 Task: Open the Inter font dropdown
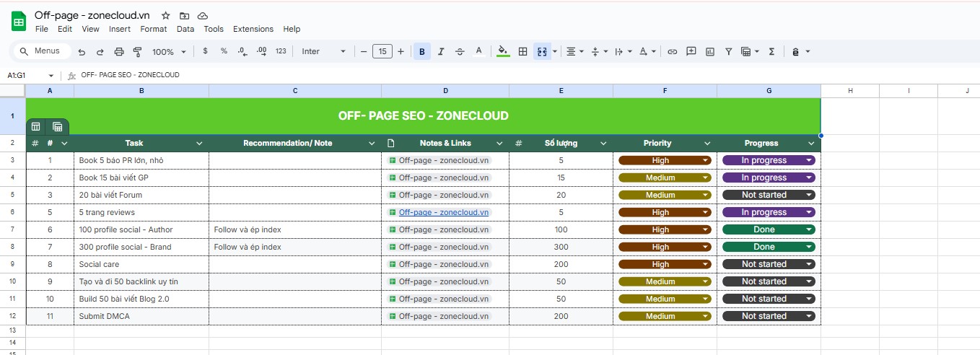(x=324, y=51)
